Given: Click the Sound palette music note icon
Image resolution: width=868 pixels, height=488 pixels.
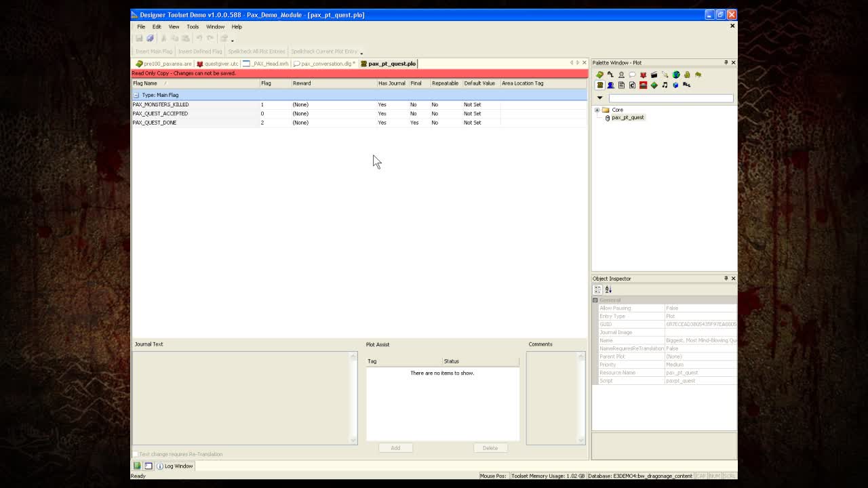Looking at the screenshot, I should click(x=665, y=85).
